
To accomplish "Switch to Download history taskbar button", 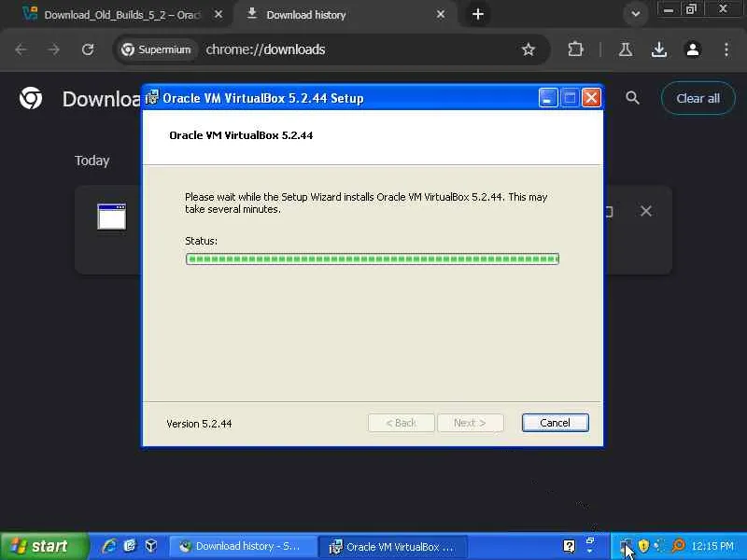I will click(242, 546).
